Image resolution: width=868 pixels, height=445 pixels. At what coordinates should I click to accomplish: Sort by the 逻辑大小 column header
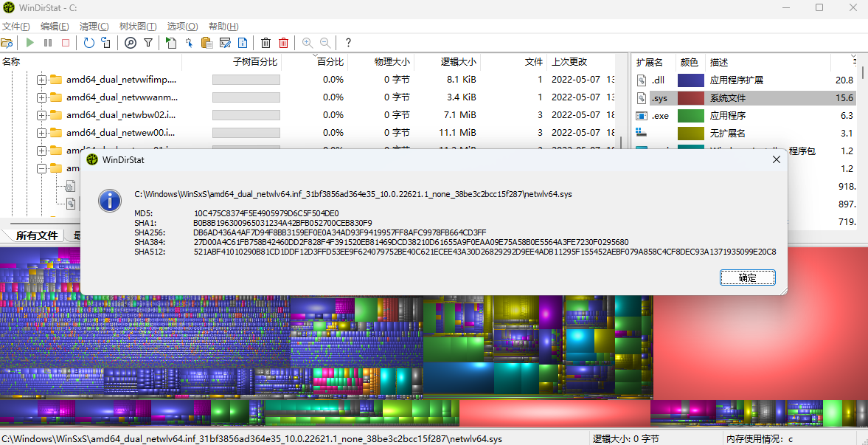coord(458,62)
